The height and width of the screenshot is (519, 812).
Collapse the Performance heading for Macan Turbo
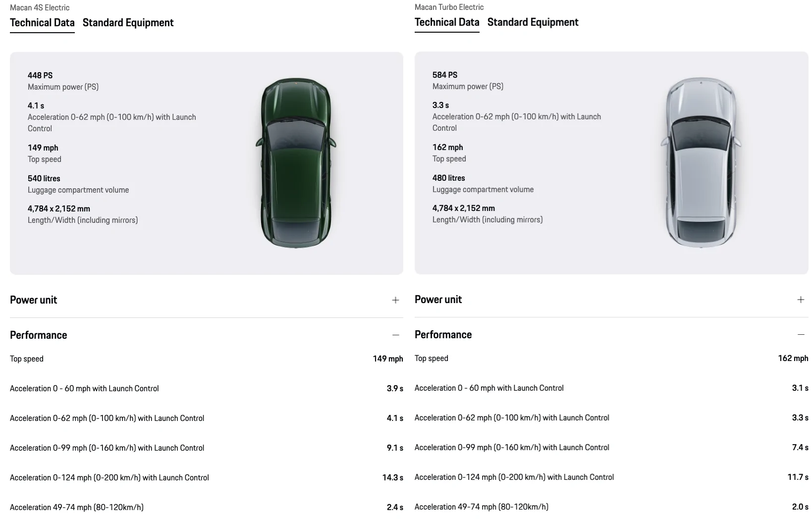tap(443, 335)
